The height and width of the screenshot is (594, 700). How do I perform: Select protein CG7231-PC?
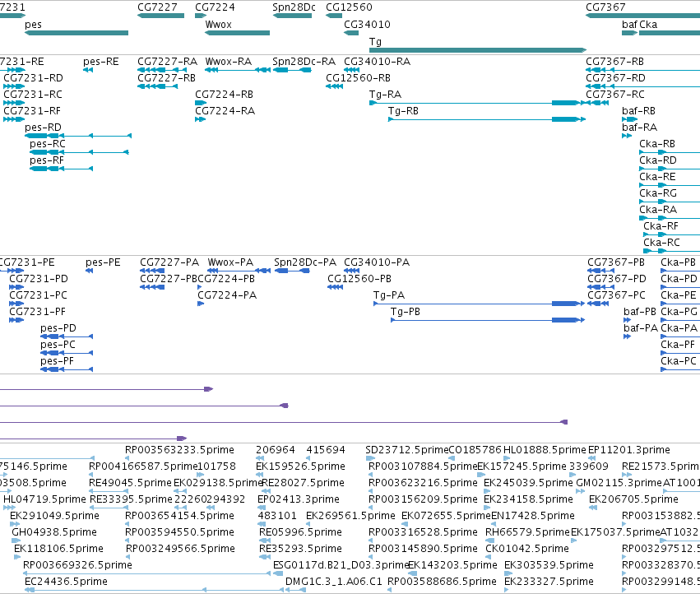16,304
